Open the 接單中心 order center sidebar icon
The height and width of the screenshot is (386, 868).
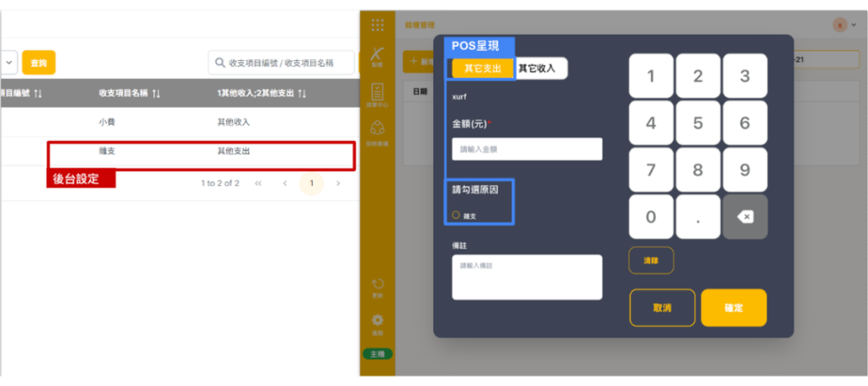377,95
